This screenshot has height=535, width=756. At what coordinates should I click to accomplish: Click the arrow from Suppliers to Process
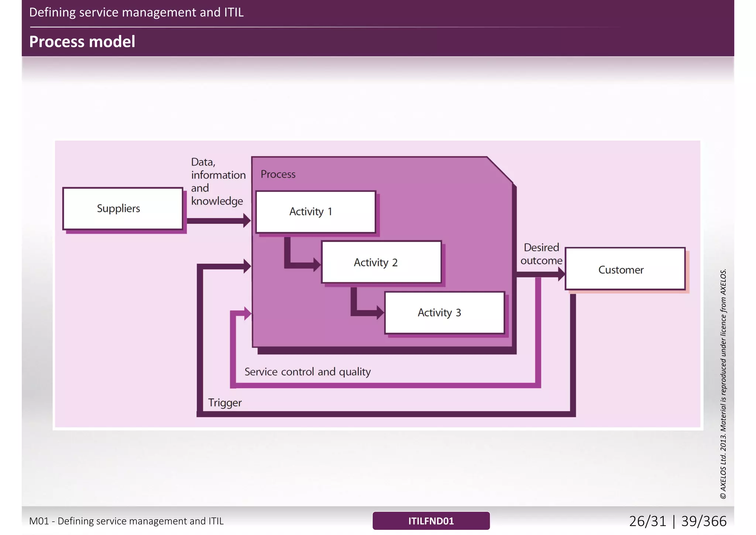218,221
